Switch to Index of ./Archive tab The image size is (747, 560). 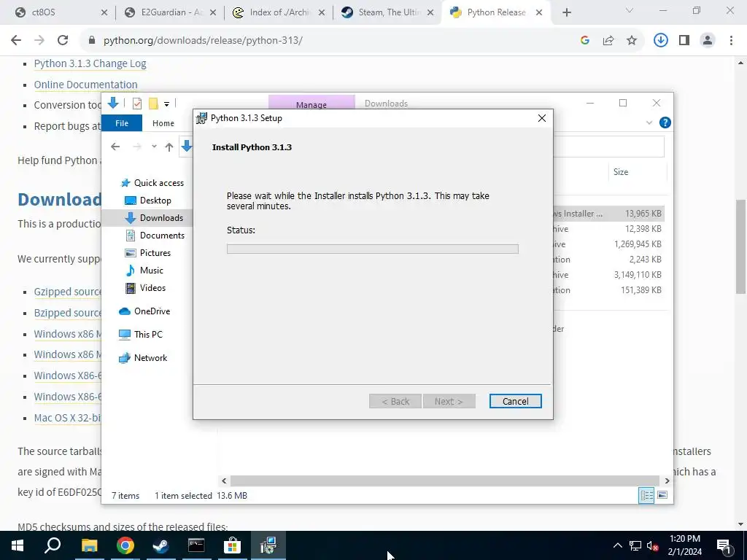coord(279,12)
